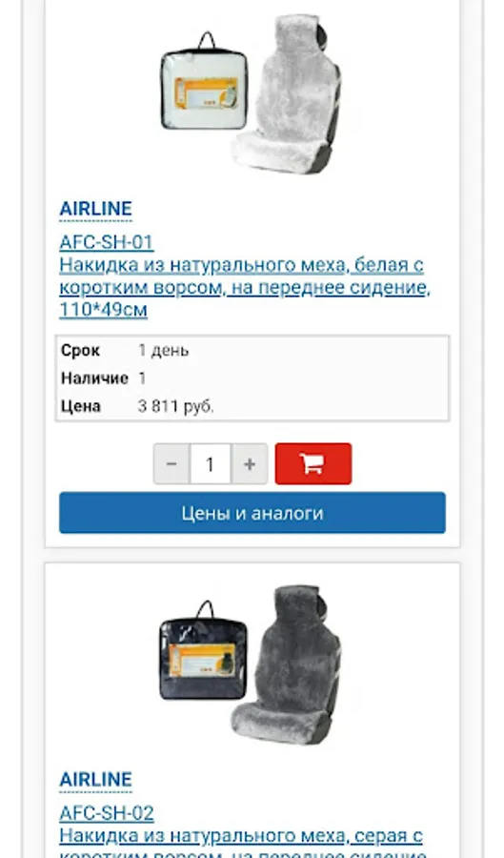Click the white packaging bag picture

point(204,82)
